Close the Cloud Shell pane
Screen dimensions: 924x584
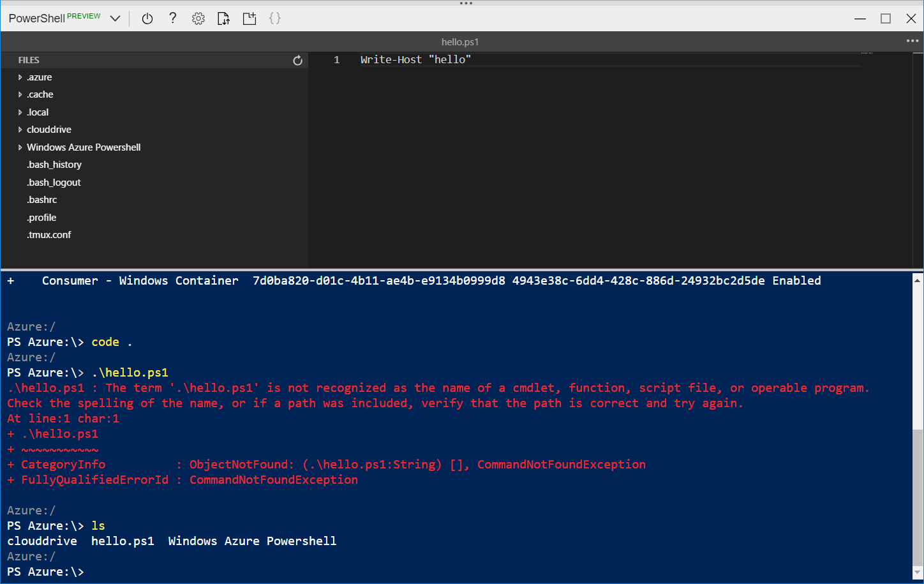coord(911,19)
